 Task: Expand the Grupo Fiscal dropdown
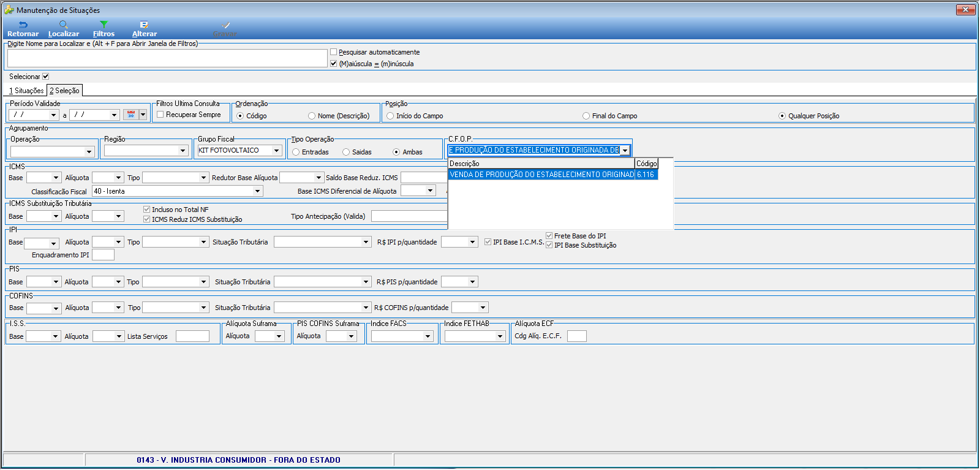(277, 150)
